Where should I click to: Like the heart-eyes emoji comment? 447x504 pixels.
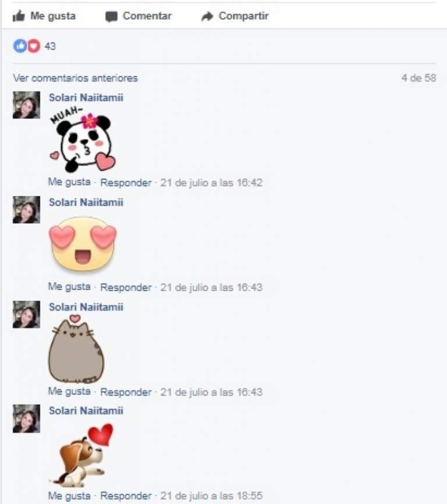point(69,287)
